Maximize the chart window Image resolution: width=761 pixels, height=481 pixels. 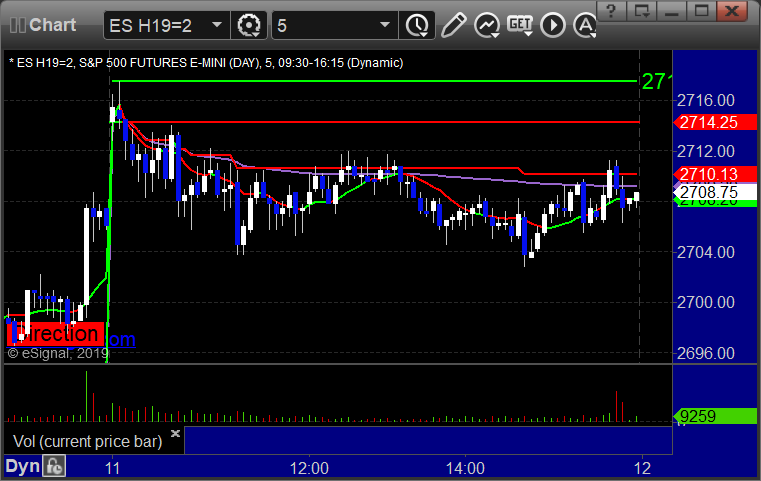click(x=701, y=11)
